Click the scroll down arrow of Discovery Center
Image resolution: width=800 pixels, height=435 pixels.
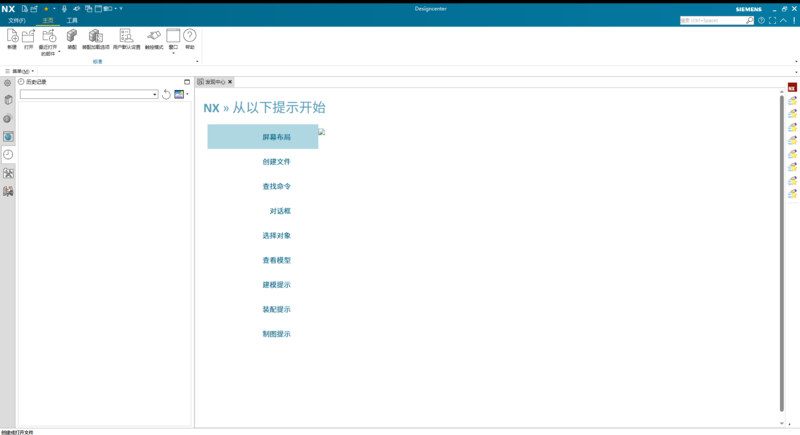(782, 423)
